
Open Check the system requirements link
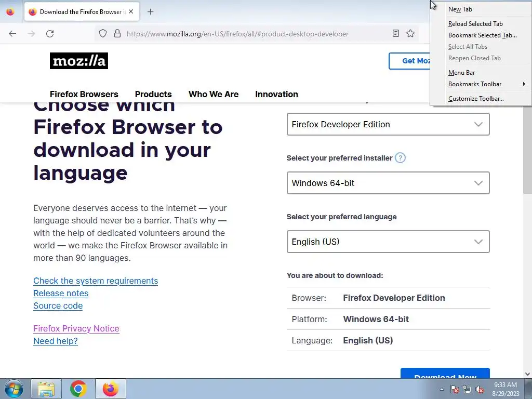(x=96, y=281)
